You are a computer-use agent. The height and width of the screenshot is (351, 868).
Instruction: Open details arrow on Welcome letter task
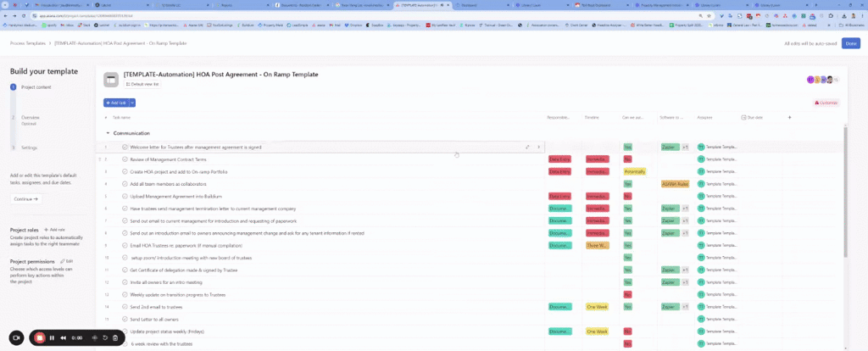click(x=538, y=148)
